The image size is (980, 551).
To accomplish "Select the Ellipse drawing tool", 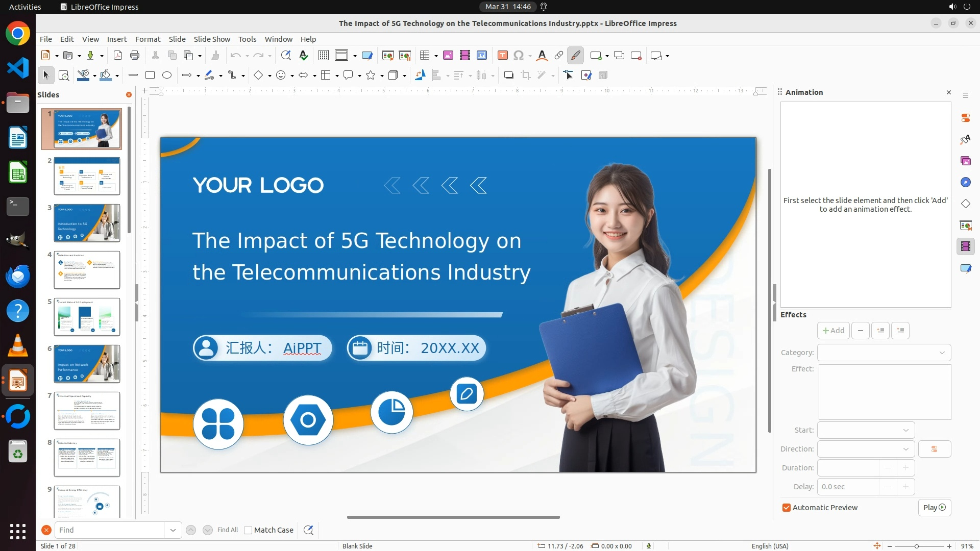I will (x=167, y=76).
